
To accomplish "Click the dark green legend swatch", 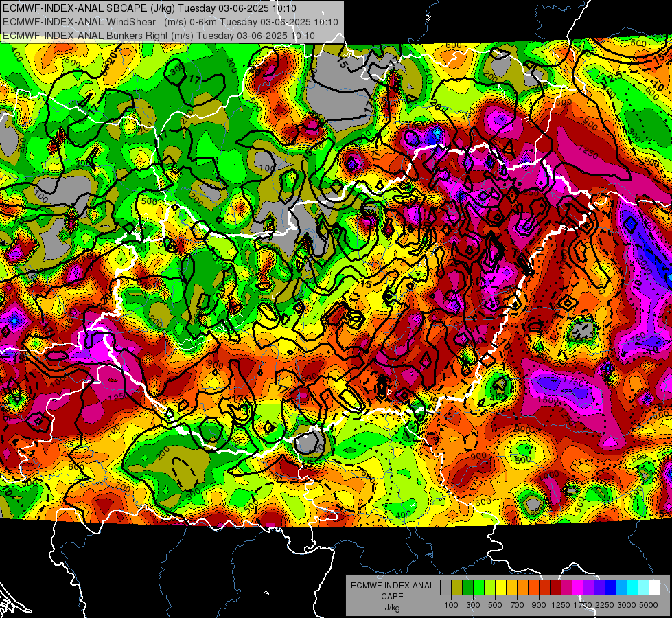I will (468, 588).
